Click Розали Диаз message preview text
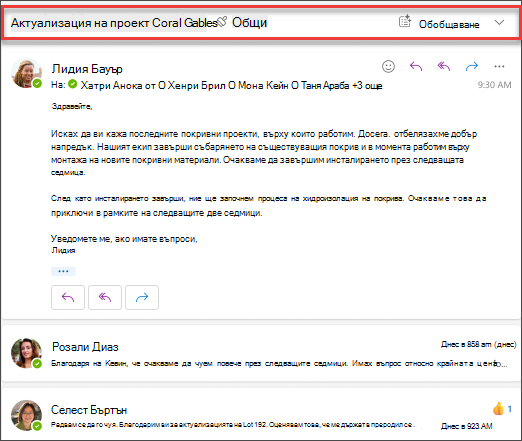Viewport: 522px width, 441px height. [x=279, y=363]
